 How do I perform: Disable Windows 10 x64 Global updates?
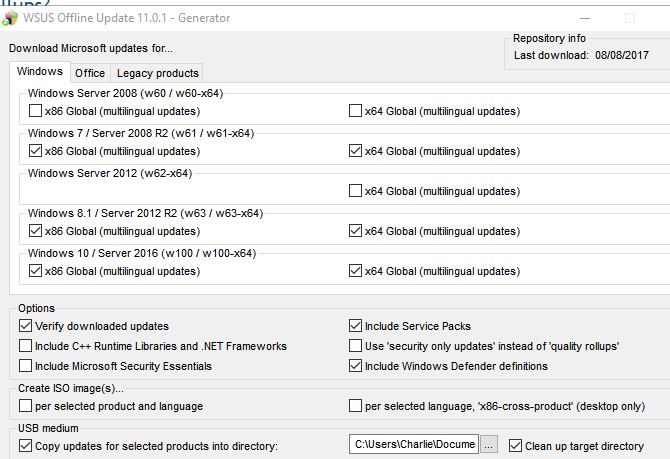356,271
